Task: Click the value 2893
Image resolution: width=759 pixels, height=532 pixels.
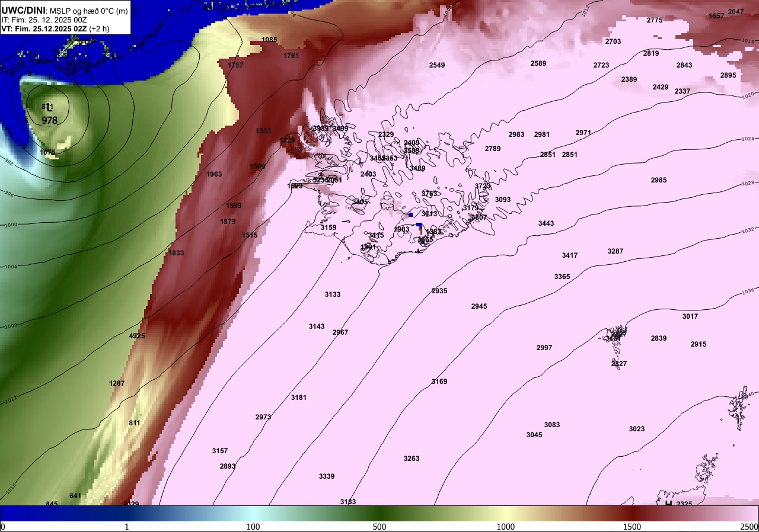Action: [x=228, y=466]
